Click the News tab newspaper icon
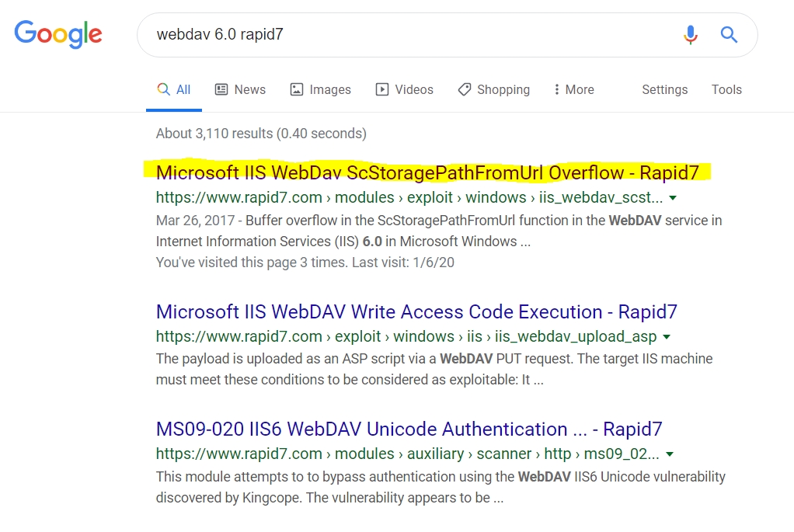 (221, 89)
